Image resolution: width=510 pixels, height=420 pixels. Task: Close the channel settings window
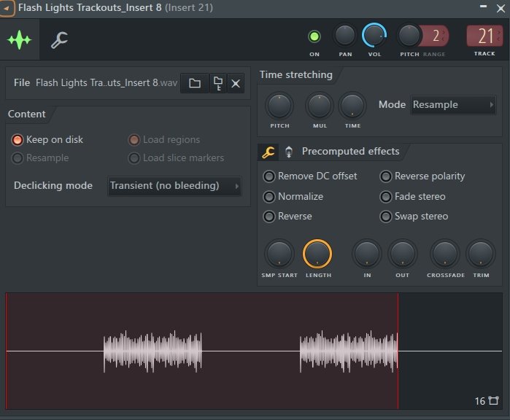(x=501, y=9)
